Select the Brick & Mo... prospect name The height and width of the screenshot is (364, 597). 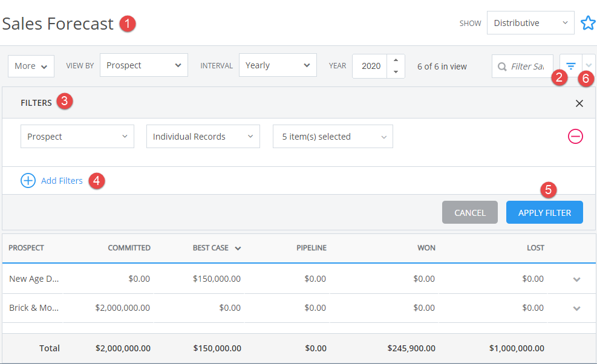click(34, 308)
